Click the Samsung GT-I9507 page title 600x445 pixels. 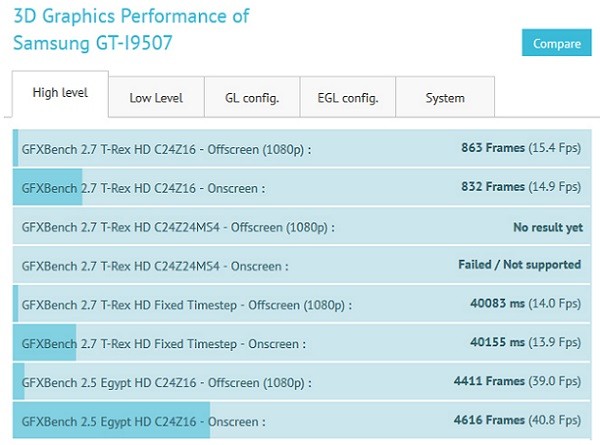pyautogui.click(x=131, y=29)
